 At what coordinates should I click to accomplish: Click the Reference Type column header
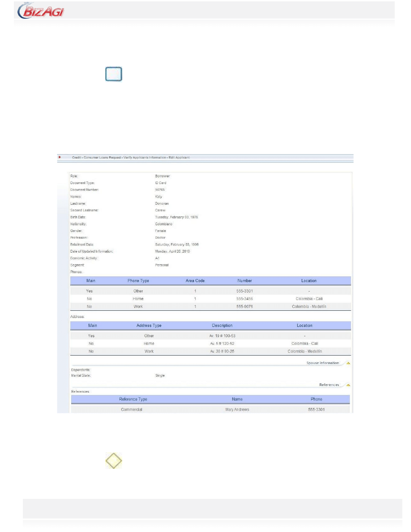tap(133, 399)
